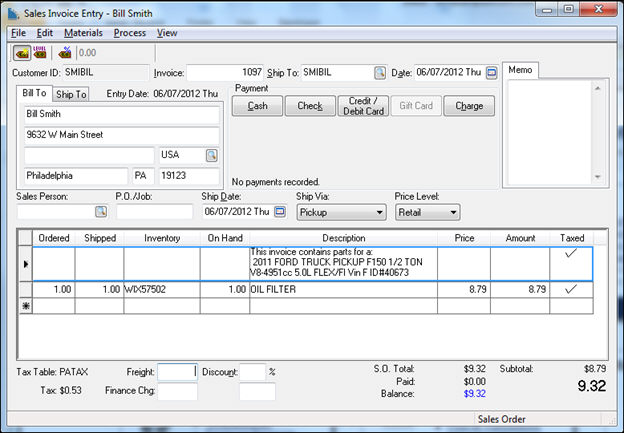Open the Ship Date calendar picker
This screenshot has height=433, width=624.
280,212
